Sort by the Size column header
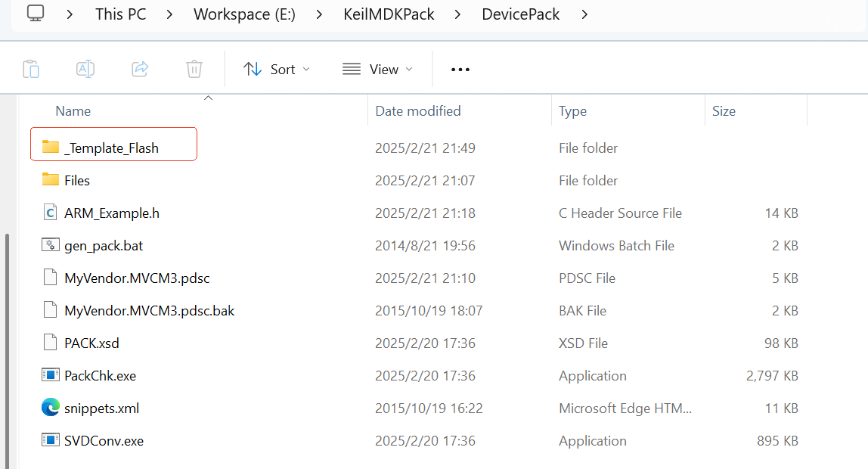The height and width of the screenshot is (469, 868). (x=724, y=111)
